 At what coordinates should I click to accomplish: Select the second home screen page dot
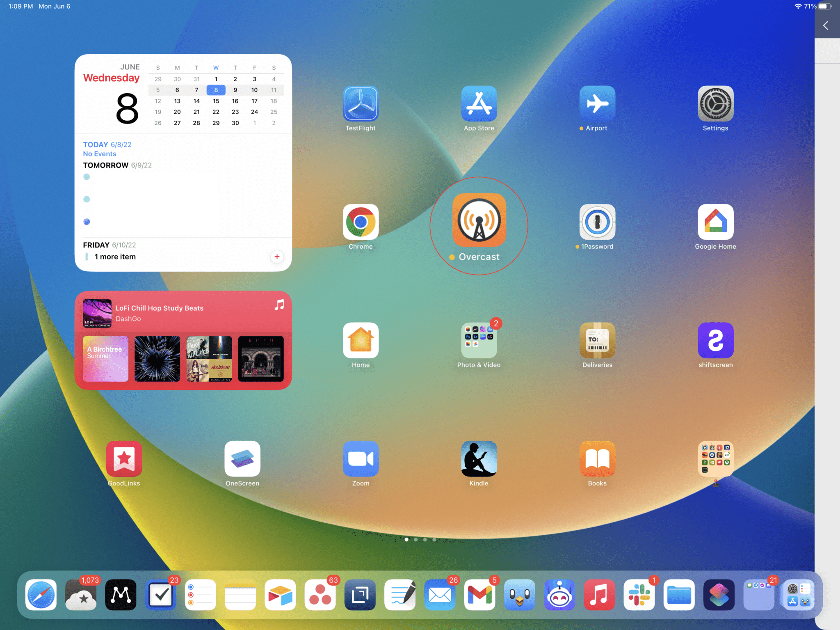(x=415, y=540)
